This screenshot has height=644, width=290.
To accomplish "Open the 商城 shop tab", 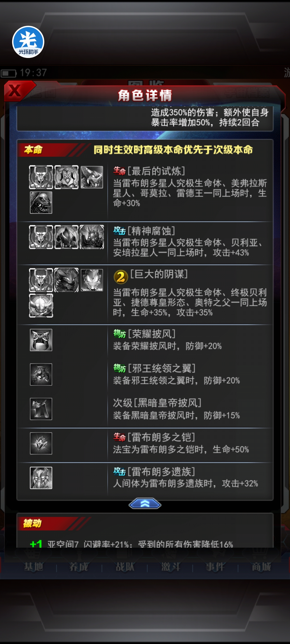I will [261, 567].
